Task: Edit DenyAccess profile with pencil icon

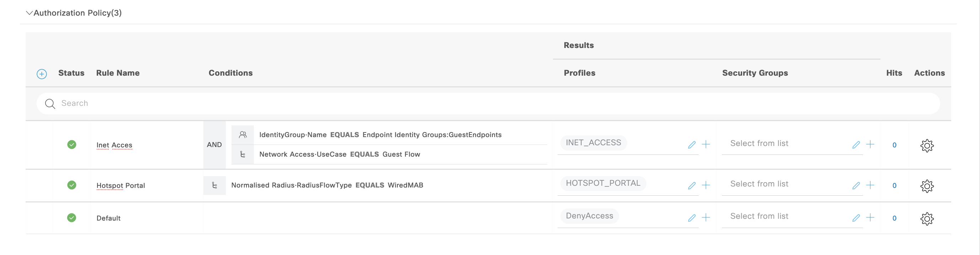Action: pyautogui.click(x=692, y=218)
